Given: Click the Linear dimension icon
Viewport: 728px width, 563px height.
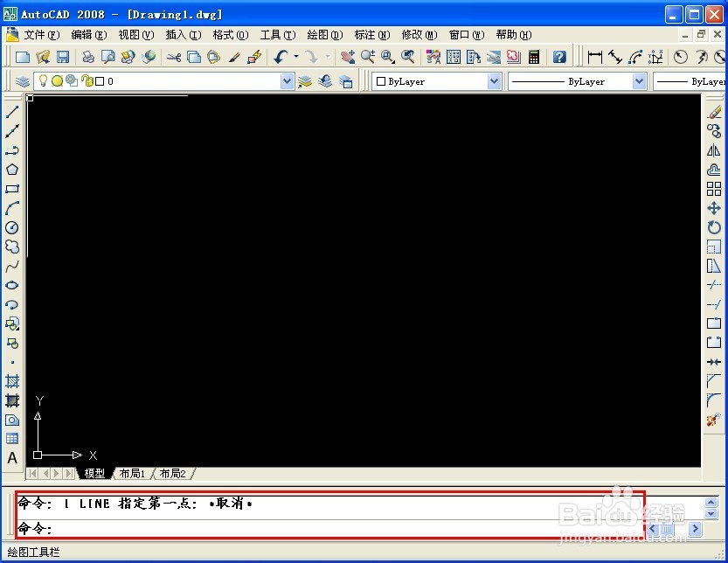Looking at the screenshot, I should point(595,57).
